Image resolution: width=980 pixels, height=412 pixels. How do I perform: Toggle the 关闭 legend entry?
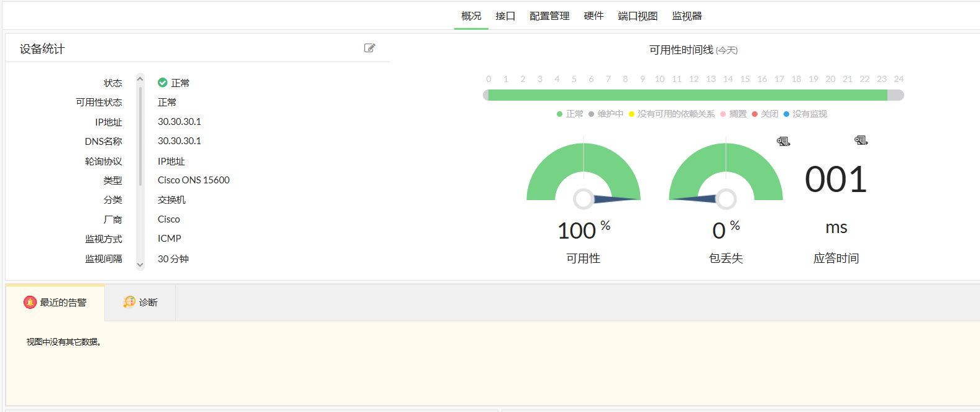pyautogui.click(x=765, y=114)
